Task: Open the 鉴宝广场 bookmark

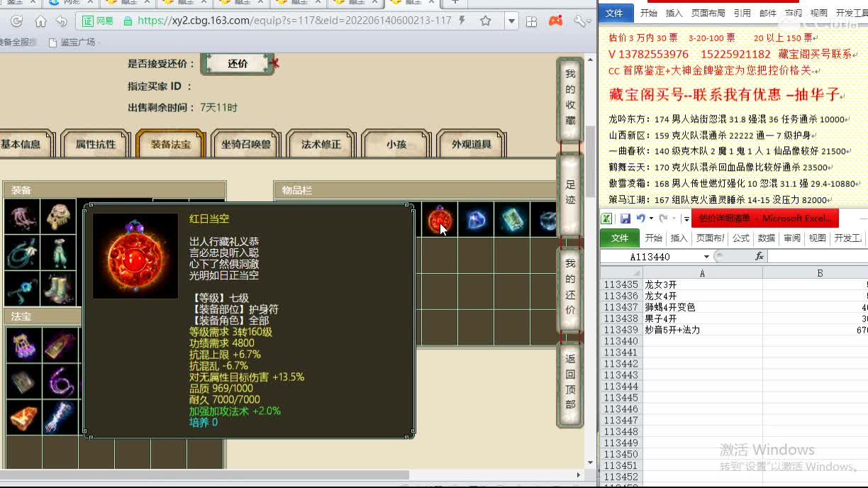Action: [72, 43]
